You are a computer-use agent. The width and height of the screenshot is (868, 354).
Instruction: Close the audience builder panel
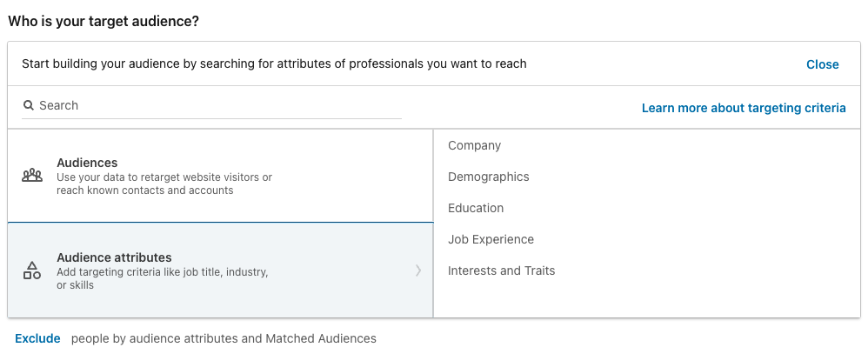pyautogui.click(x=822, y=64)
